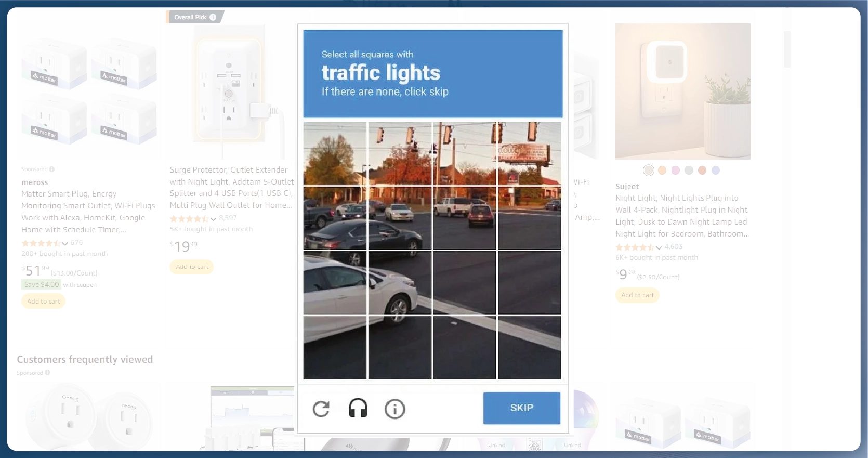Click the refresh challenge icon
This screenshot has width=868, height=458.
tap(321, 409)
